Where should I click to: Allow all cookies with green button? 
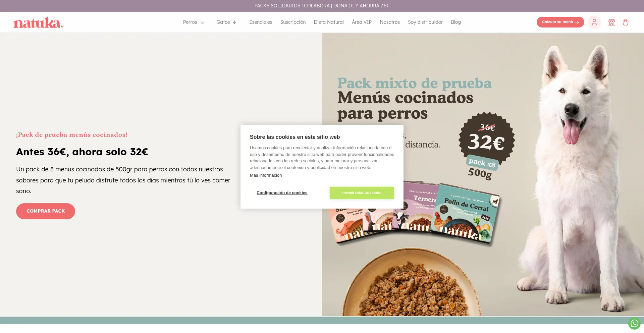coord(362,193)
